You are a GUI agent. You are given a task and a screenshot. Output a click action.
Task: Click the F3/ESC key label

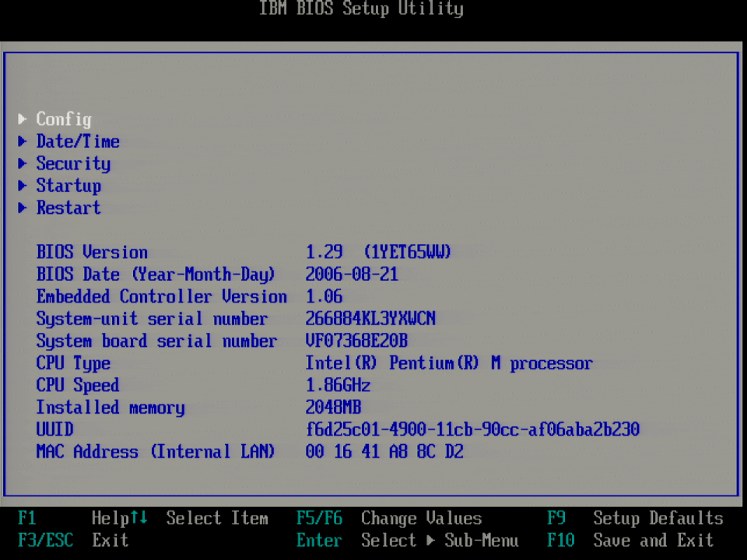point(45,541)
